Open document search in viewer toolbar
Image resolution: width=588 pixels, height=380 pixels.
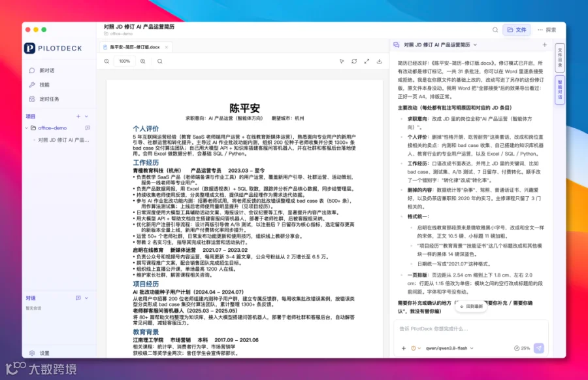tap(160, 61)
